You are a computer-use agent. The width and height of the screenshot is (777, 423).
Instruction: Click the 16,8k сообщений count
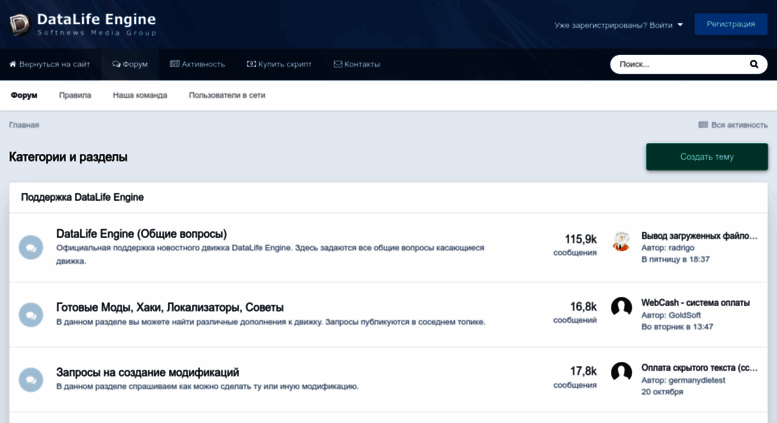click(x=575, y=313)
